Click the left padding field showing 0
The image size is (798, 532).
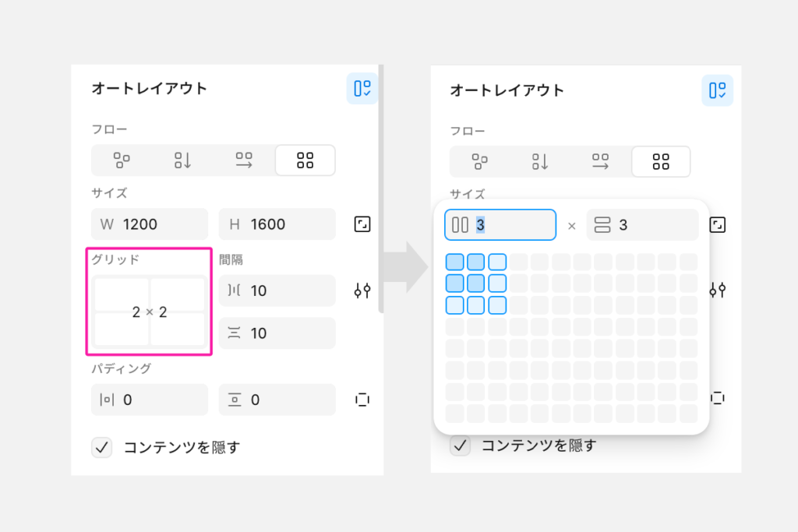(x=150, y=400)
